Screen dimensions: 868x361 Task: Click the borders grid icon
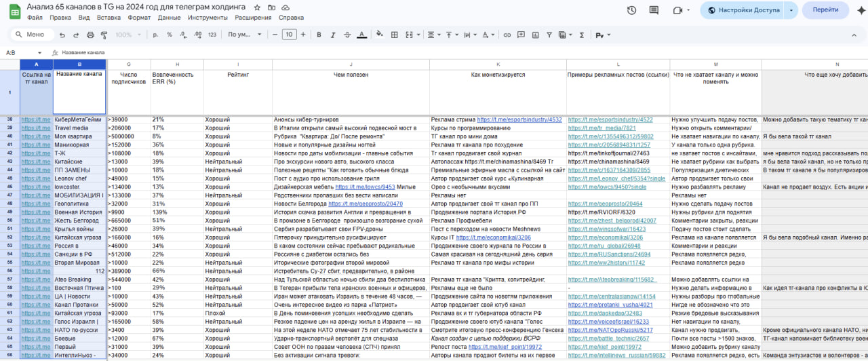395,35
